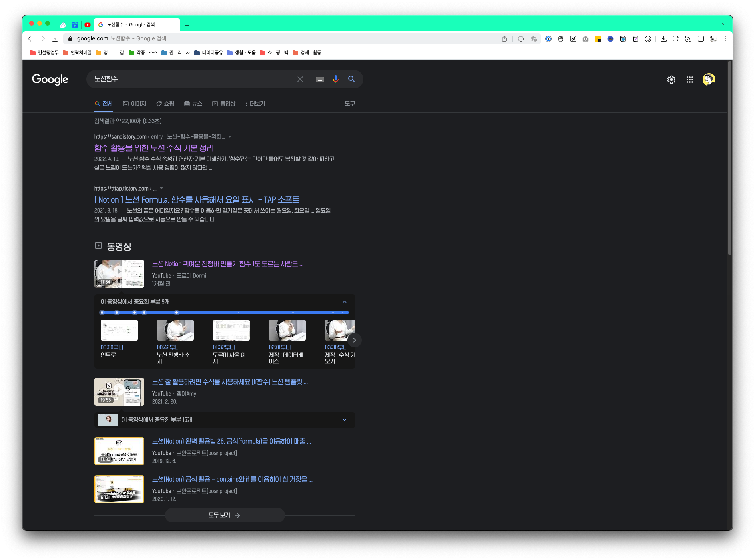Select the 이미지 search tab
Viewport: 755px width, 560px height.
point(135,104)
